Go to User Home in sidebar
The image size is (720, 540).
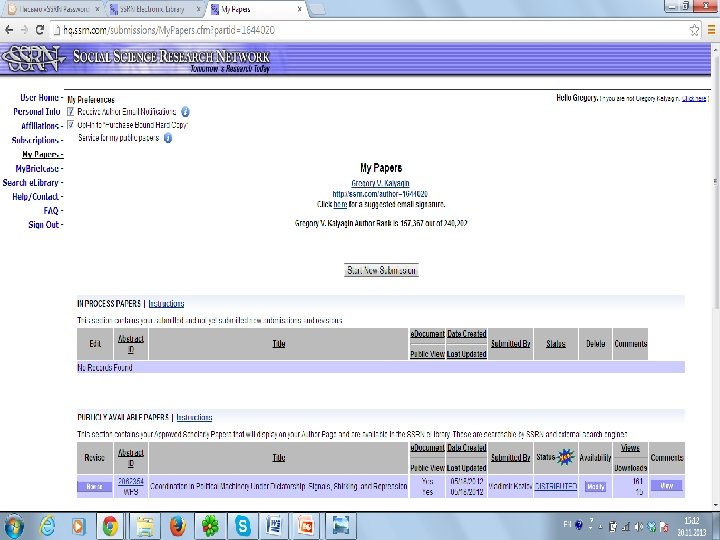(41, 98)
